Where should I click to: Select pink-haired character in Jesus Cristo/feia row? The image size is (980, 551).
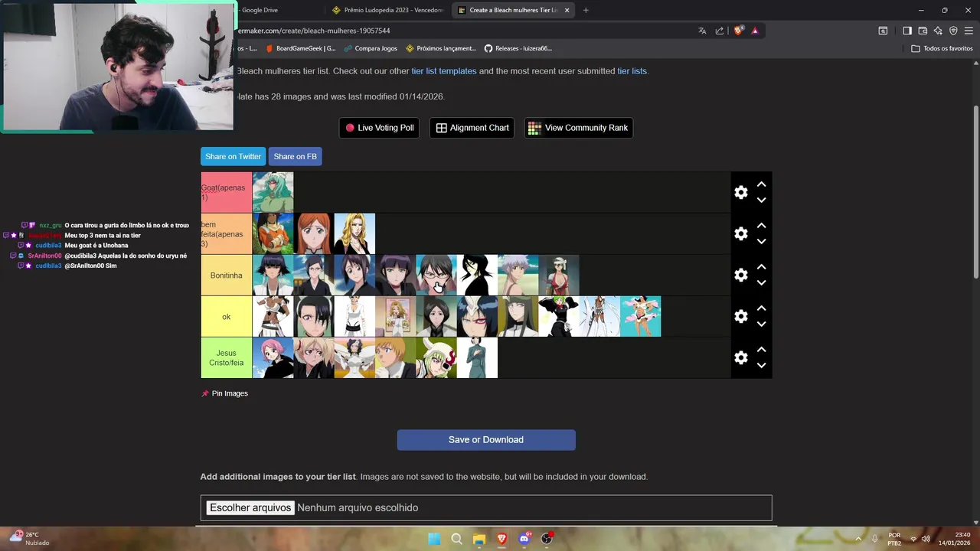(273, 357)
